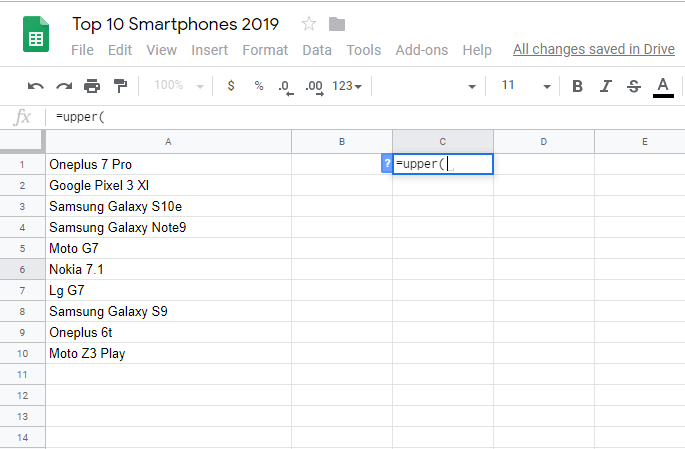Click cell containing Oneplus 6t

[x=168, y=332]
